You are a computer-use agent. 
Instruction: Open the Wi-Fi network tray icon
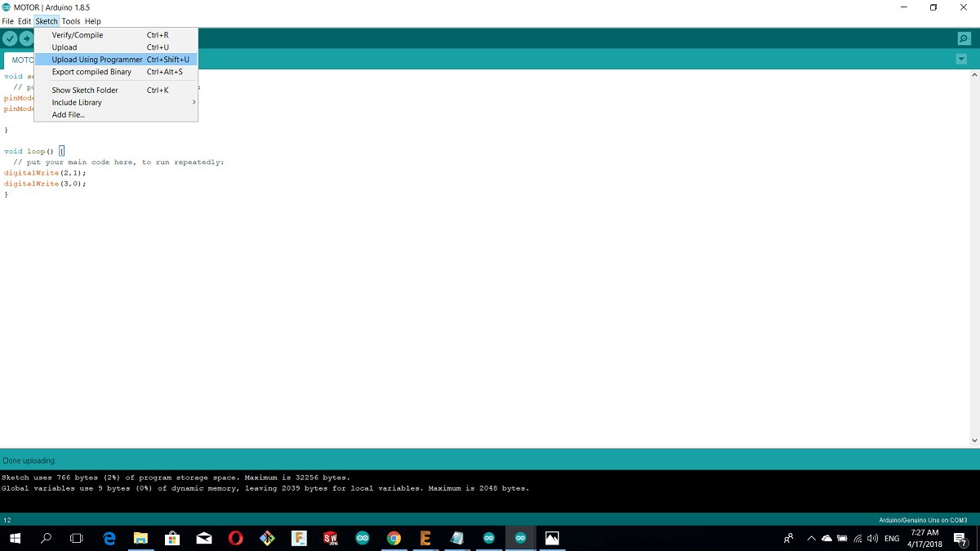[x=857, y=539]
